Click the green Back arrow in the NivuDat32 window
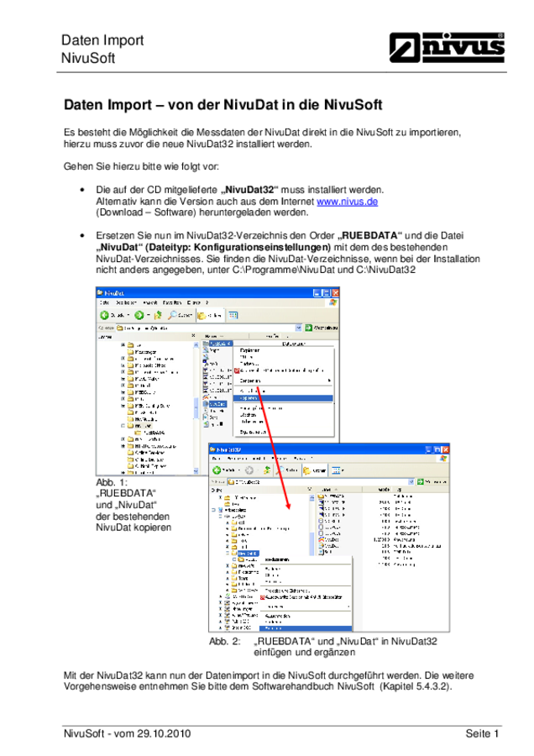534x756 pixels. pyautogui.click(x=217, y=470)
